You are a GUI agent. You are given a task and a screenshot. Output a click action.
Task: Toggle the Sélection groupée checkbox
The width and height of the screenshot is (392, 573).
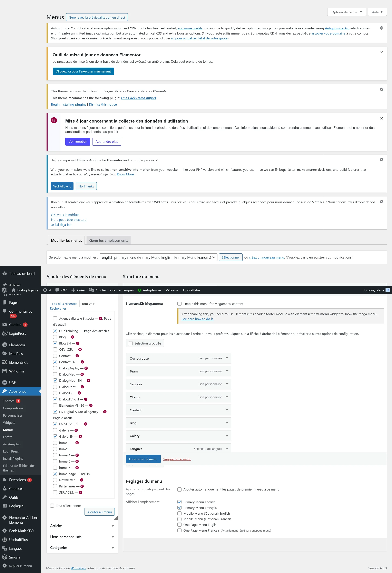pos(131,343)
